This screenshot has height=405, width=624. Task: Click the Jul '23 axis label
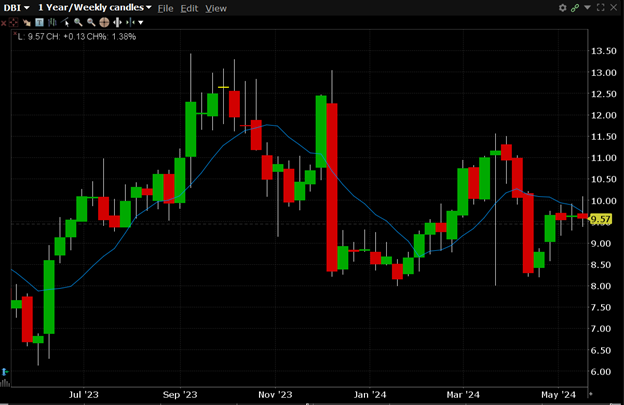(x=84, y=395)
